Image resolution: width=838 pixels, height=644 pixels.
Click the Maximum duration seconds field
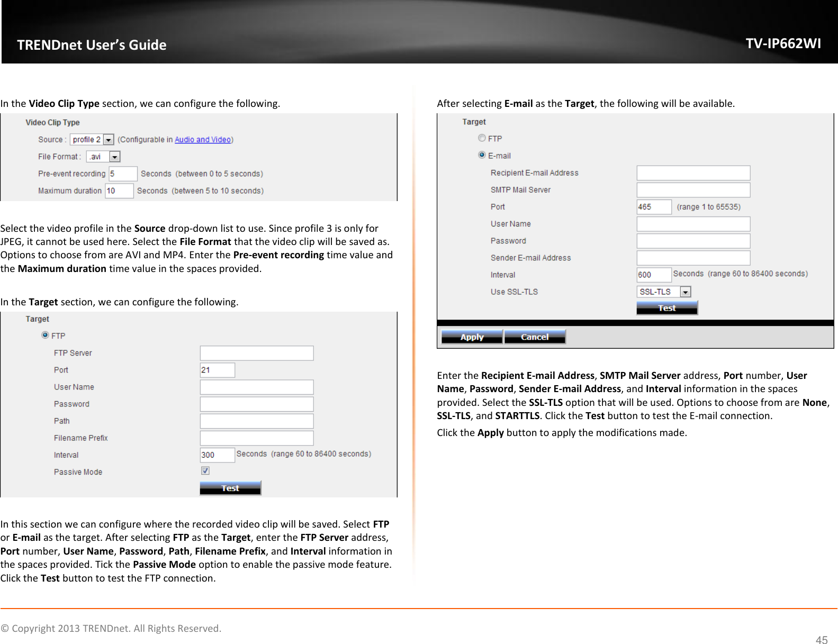point(119,191)
